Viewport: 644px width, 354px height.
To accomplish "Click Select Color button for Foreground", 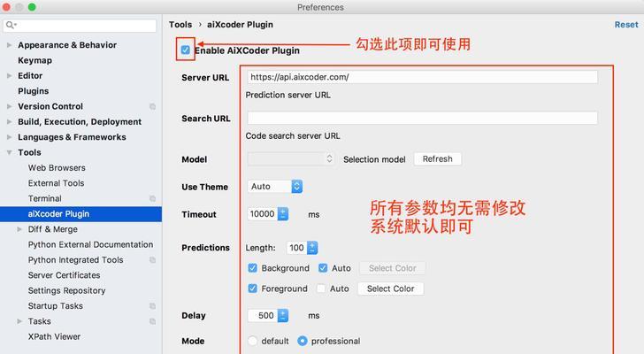I will click(391, 289).
